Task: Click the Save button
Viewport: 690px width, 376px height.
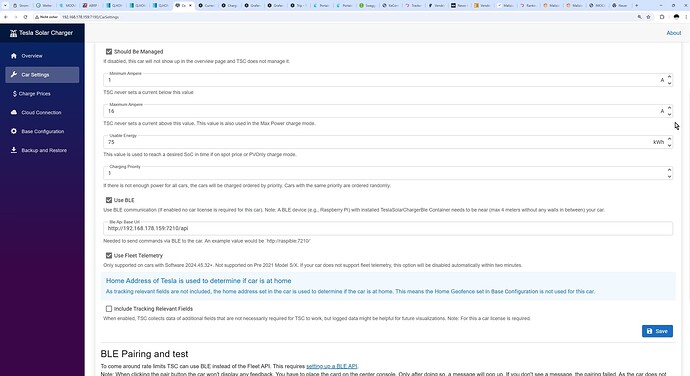Action: (x=657, y=331)
